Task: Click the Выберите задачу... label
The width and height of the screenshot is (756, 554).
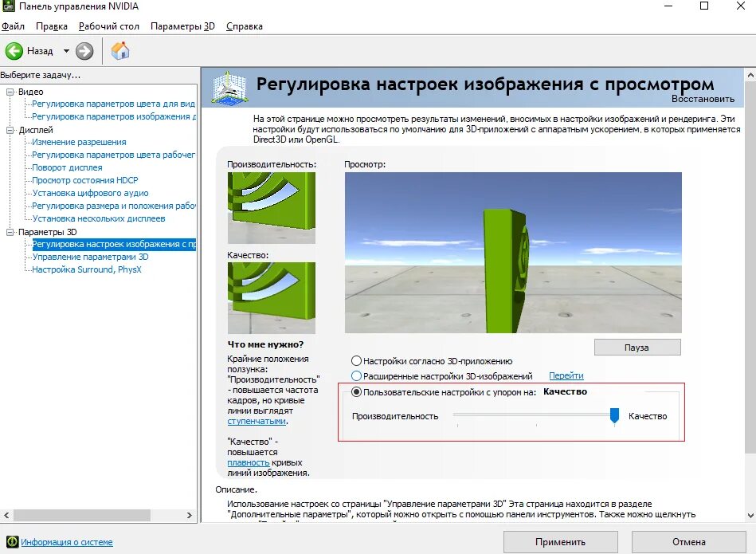Action: [x=40, y=75]
